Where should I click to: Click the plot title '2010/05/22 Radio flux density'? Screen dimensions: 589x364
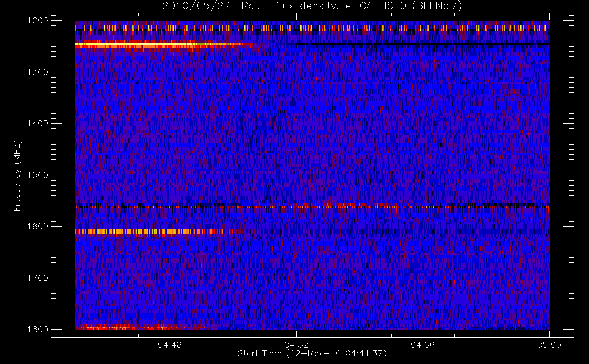[312, 6]
